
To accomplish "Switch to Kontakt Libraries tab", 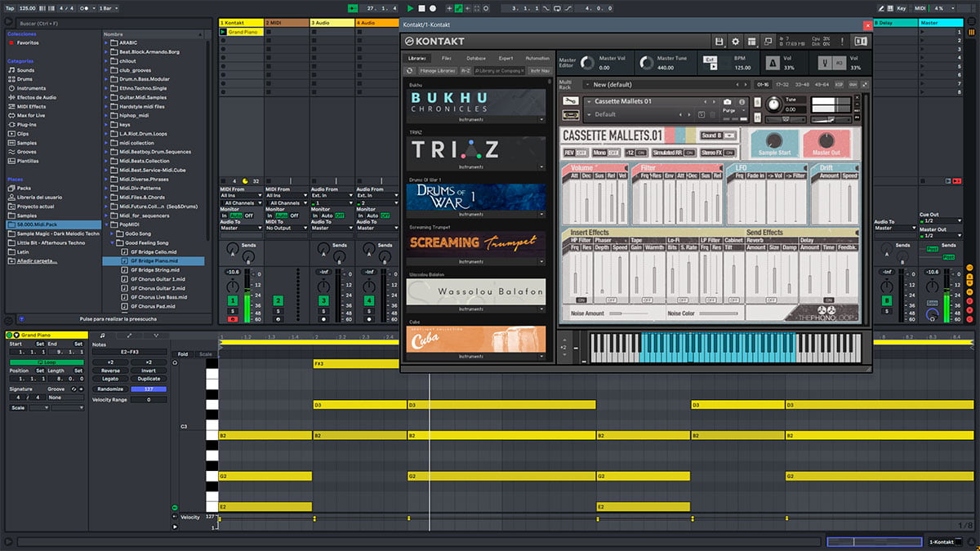I will (416, 58).
